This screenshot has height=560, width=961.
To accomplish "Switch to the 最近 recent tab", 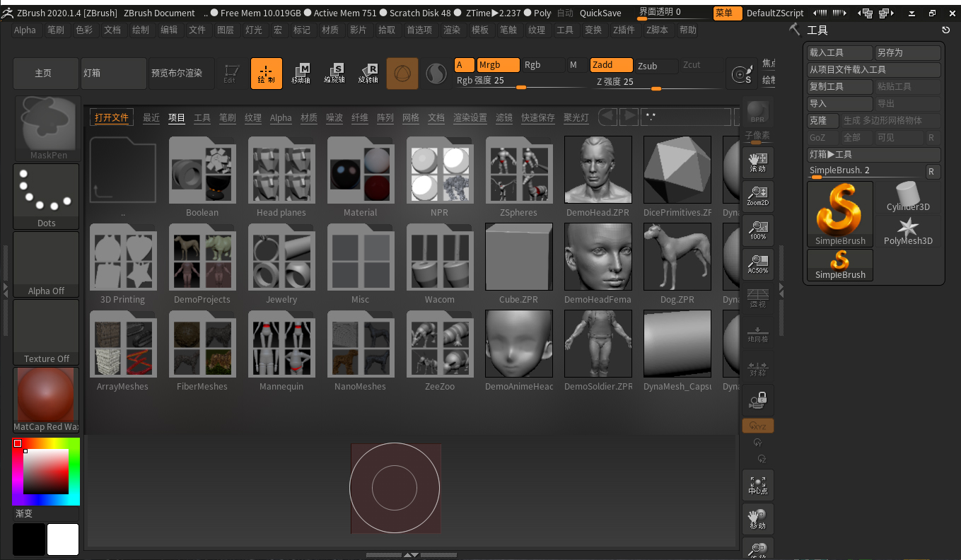I will [x=151, y=117].
